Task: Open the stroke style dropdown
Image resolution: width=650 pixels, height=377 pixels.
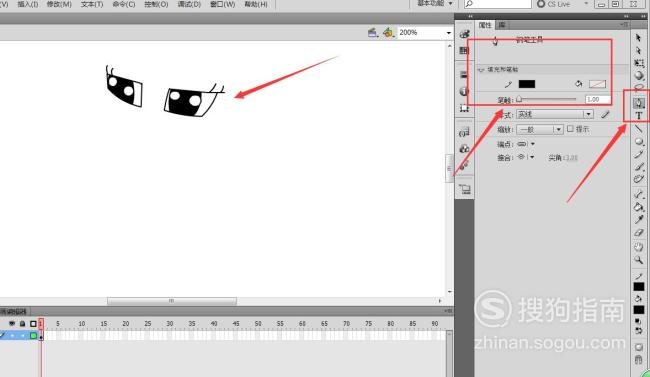Action: 555,114
